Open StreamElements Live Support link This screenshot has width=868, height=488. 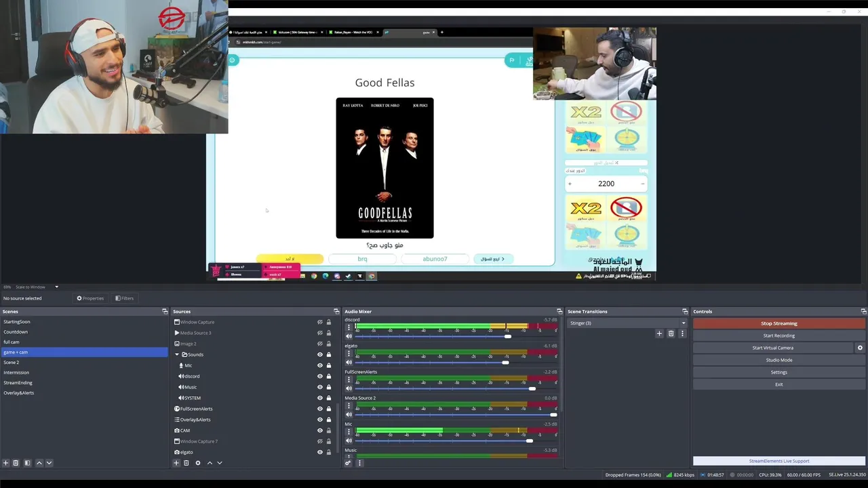(778, 461)
